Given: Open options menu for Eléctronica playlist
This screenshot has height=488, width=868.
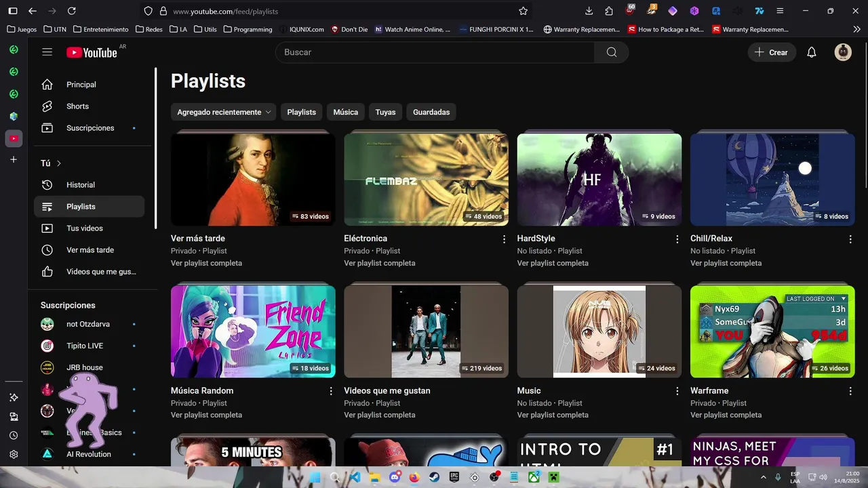Looking at the screenshot, I should tap(504, 239).
